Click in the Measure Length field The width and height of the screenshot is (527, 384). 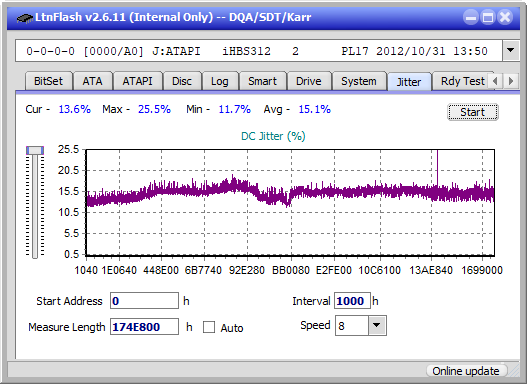click(144, 327)
